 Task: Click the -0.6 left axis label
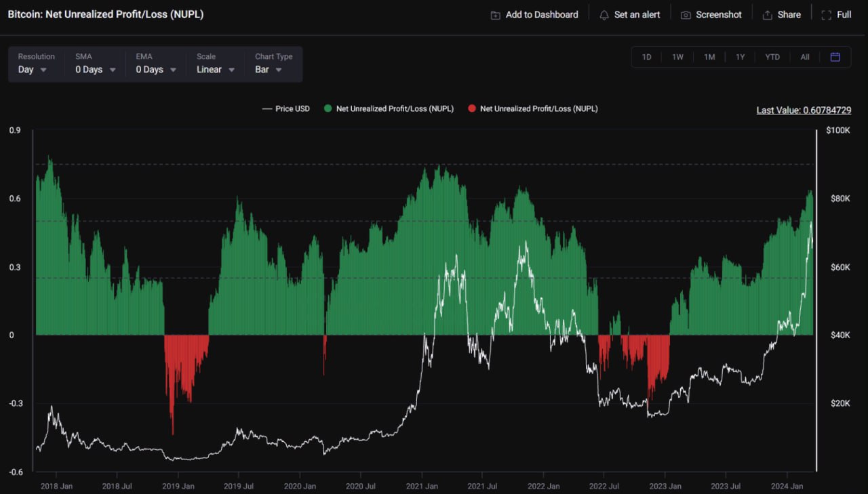tap(16, 472)
